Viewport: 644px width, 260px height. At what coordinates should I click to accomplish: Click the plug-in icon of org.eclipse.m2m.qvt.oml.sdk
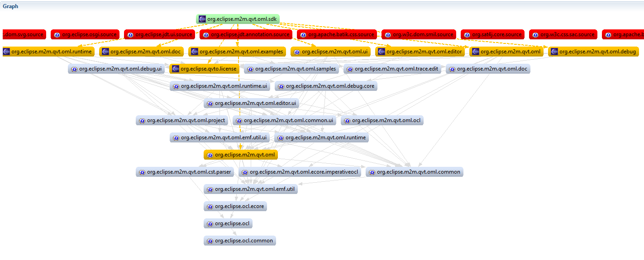click(x=201, y=19)
